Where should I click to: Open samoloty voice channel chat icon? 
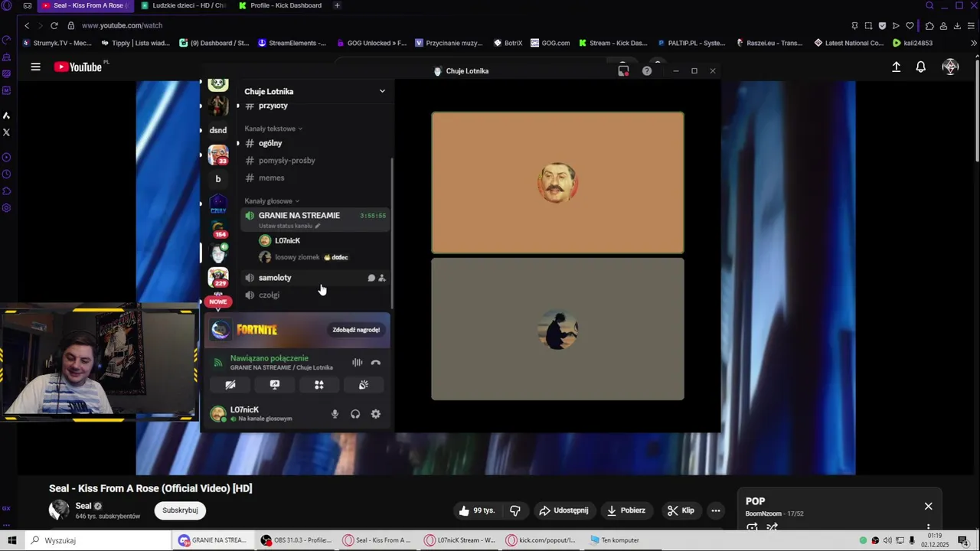coord(371,278)
